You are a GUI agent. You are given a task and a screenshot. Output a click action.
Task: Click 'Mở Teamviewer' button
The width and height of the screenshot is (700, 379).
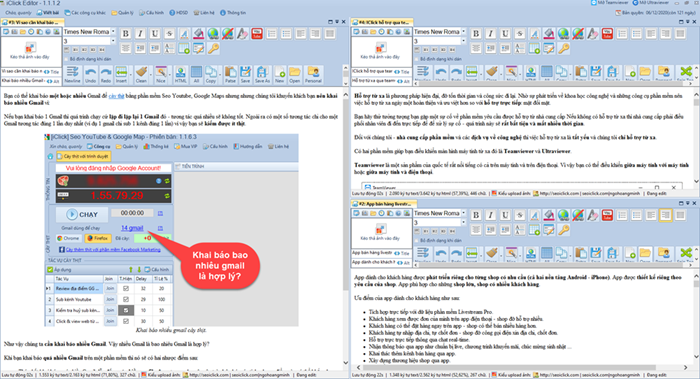click(609, 3)
